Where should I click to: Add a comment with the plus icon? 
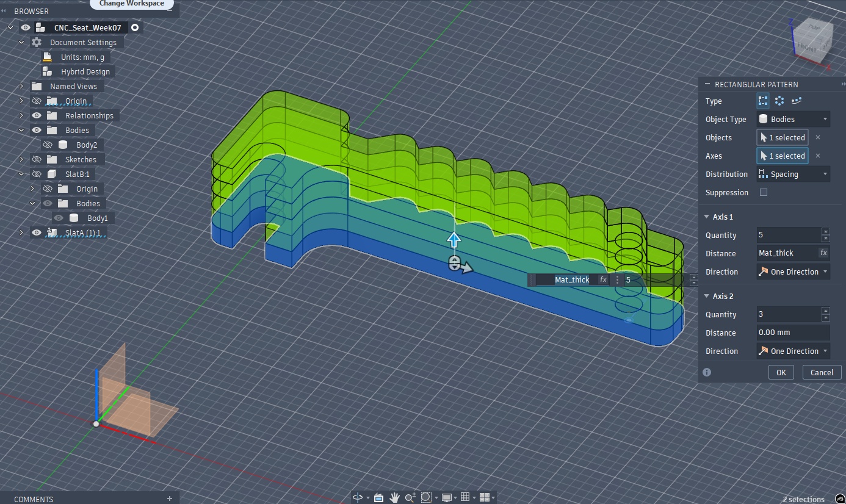pyautogui.click(x=170, y=499)
